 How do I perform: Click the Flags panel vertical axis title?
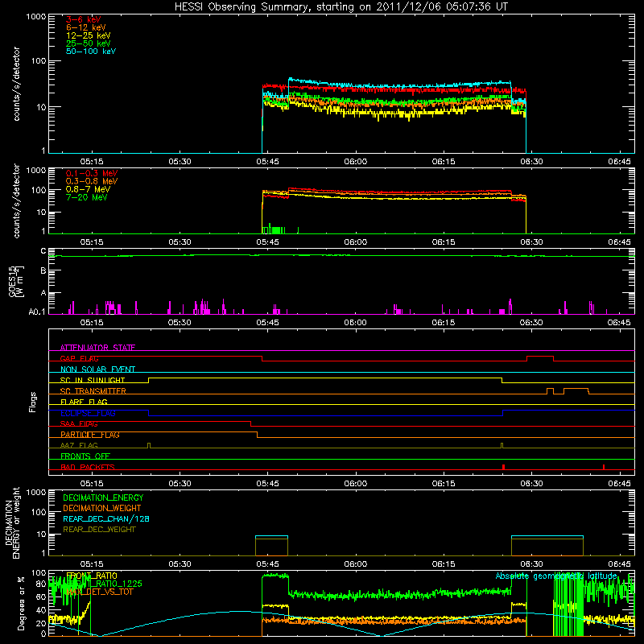pos(33,402)
